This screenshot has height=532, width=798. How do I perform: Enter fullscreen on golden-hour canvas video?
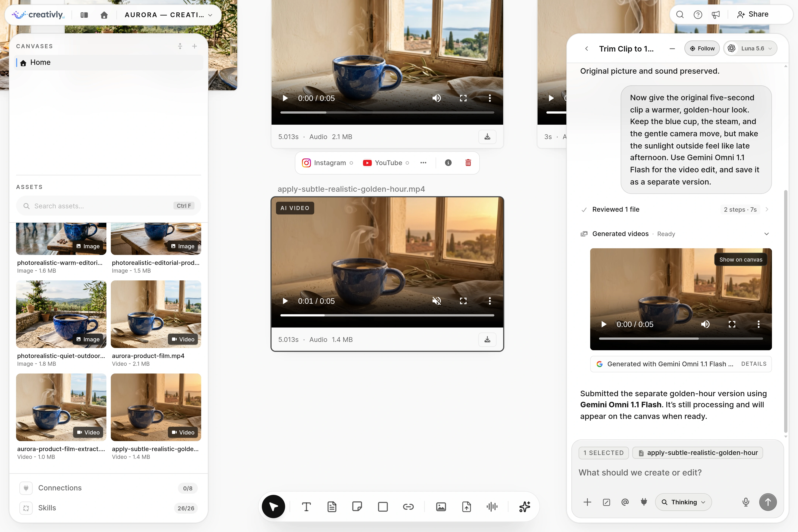463,301
